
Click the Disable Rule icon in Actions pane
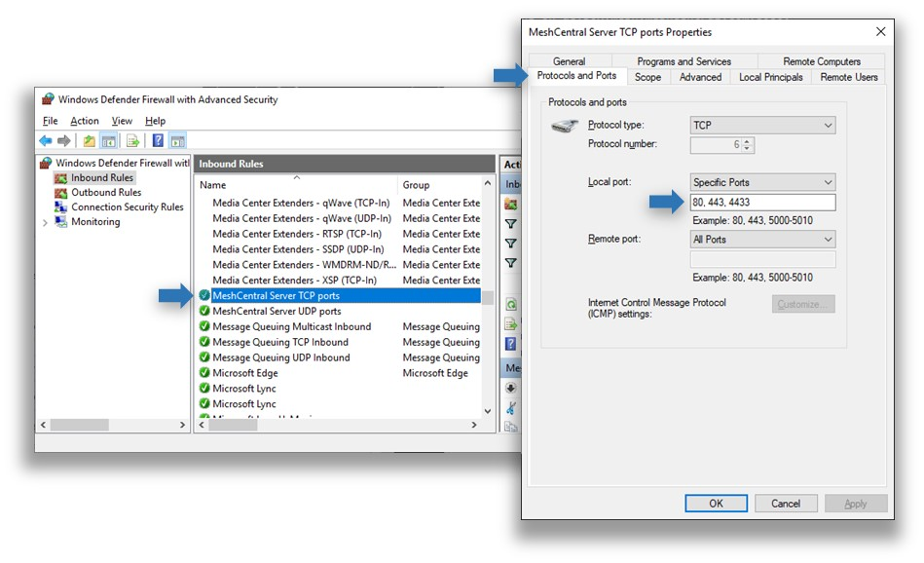tap(511, 388)
